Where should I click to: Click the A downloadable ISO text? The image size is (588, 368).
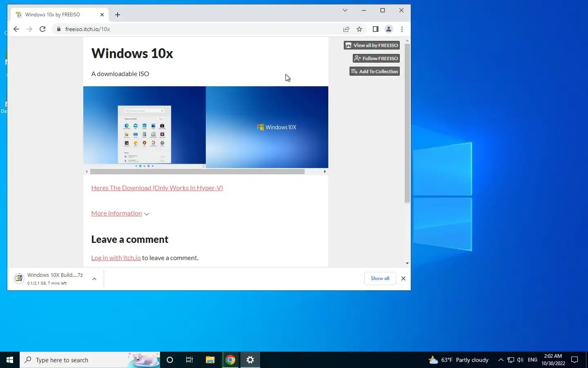[120, 74]
